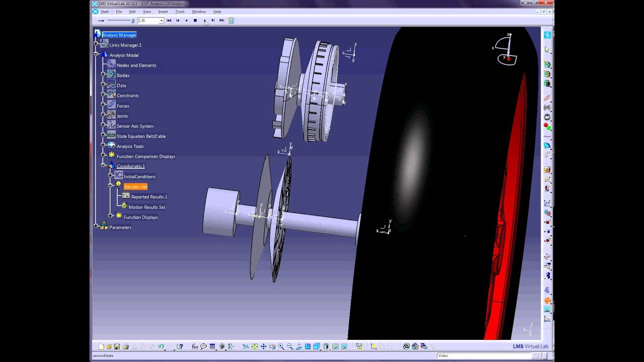Collapse the Solution Set node
The image size is (644, 362).
(110, 186)
